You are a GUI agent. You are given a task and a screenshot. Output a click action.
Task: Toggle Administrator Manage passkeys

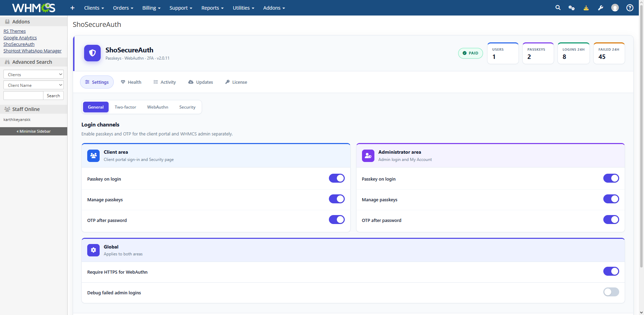point(611,199)
